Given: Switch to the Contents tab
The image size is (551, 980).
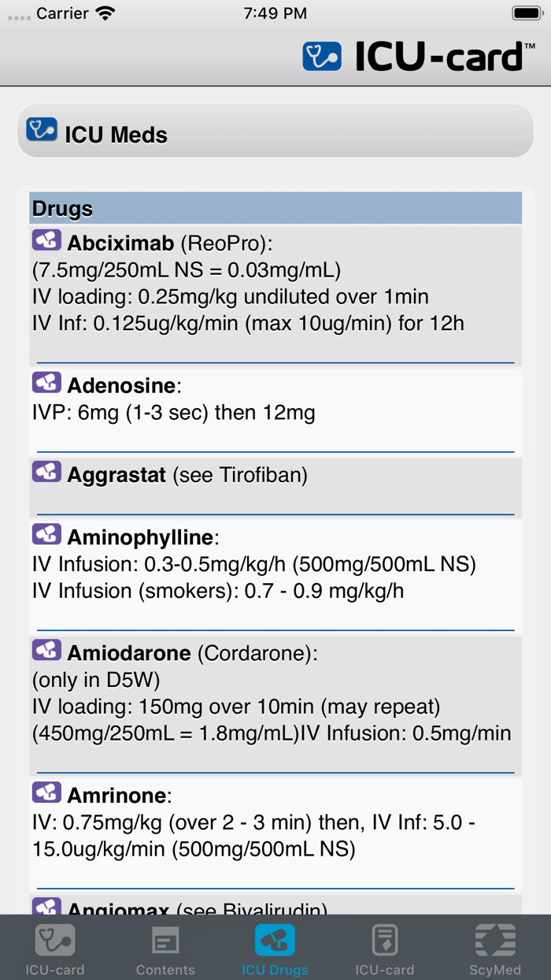Looking at the screenshot, I should click(165, 948).
